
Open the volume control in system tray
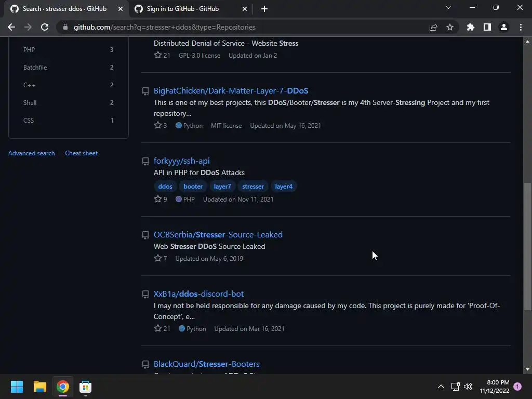coord(468,387)
